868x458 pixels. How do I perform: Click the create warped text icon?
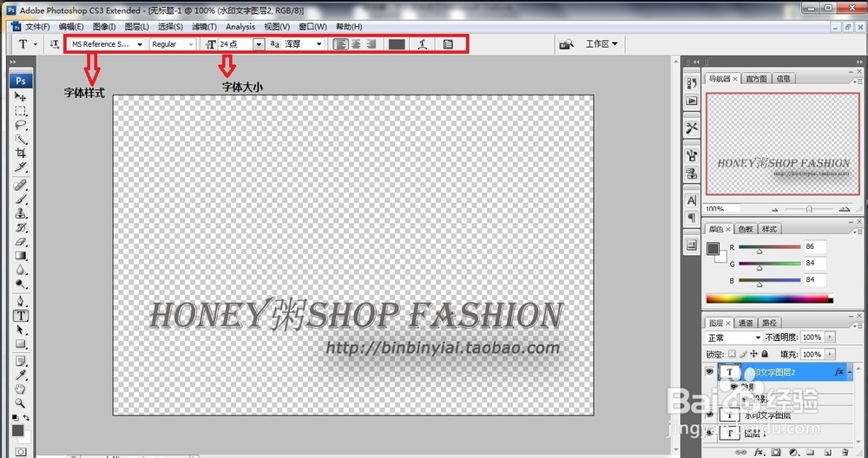[x=423, y=44]
